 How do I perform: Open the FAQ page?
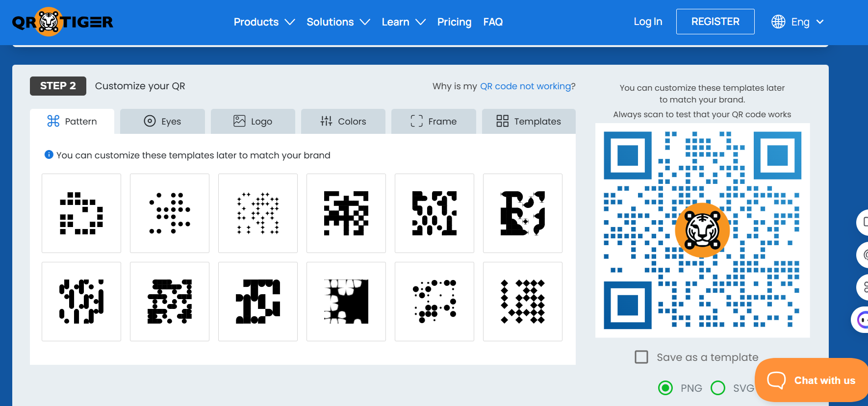coord(493,22)
